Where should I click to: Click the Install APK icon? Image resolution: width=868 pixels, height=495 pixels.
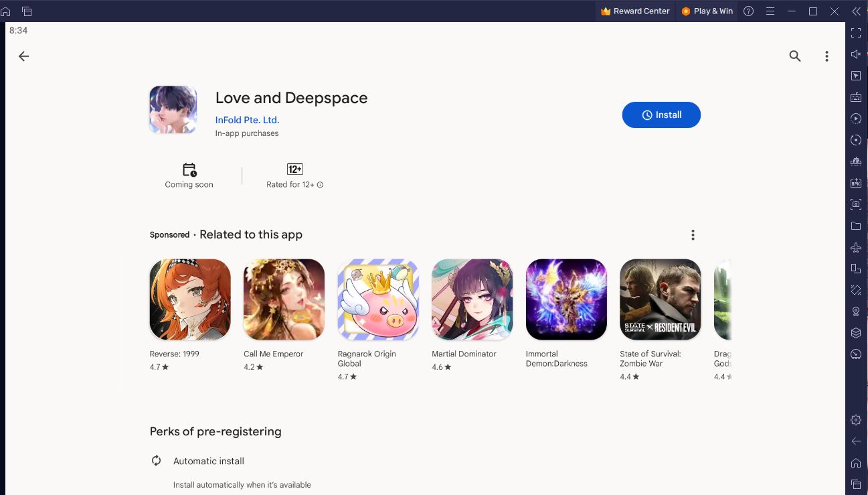point(856,183)
